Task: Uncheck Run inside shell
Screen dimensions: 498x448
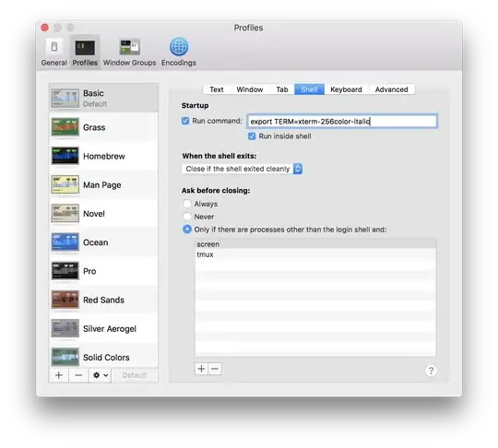Action: (x=252, y=136)
